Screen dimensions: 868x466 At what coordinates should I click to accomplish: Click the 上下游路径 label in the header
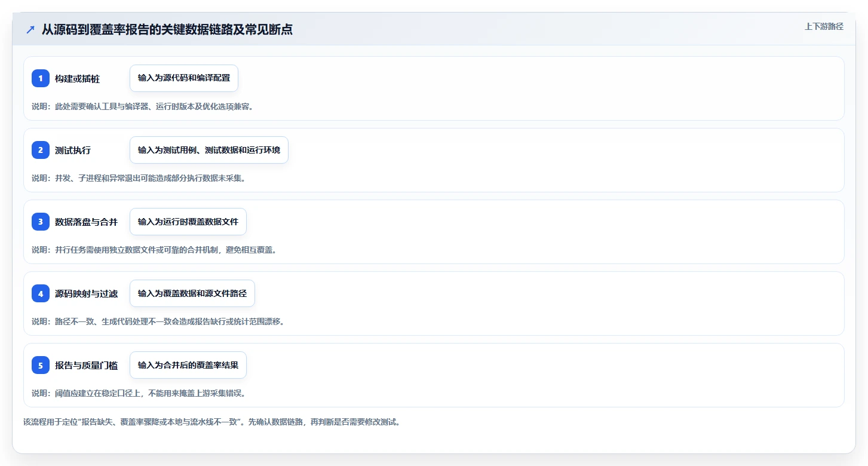click(824, 26)
